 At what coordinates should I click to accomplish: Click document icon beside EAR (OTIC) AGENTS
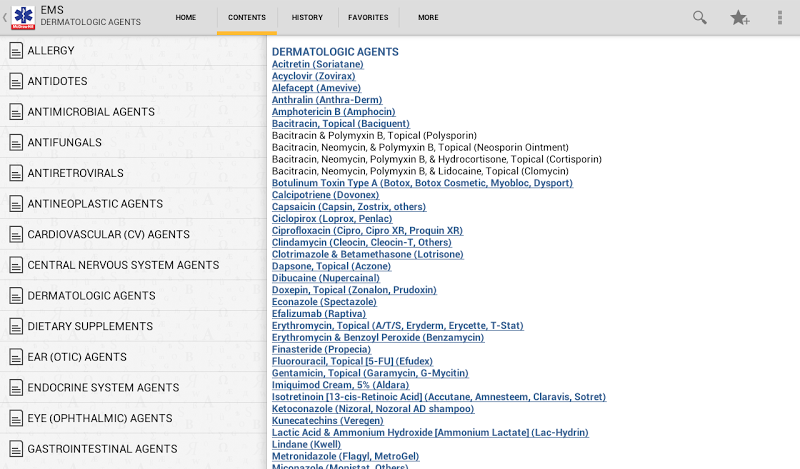tap(16, 357)
